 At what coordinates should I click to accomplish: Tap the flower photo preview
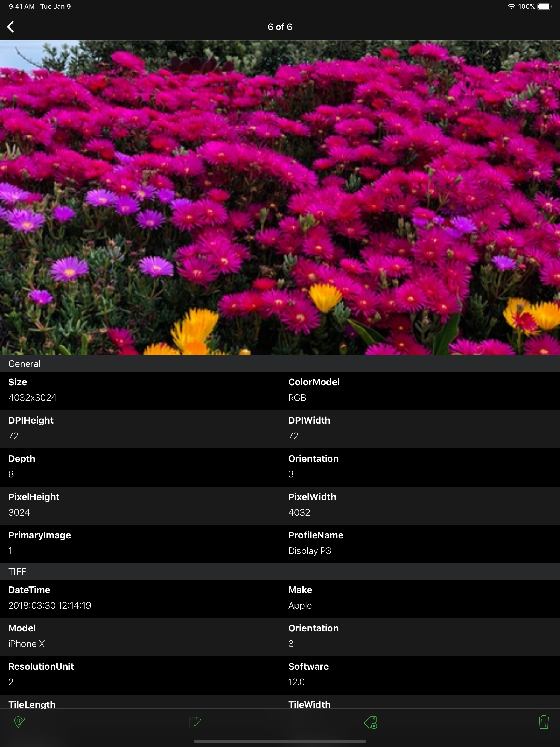point(280,198)
